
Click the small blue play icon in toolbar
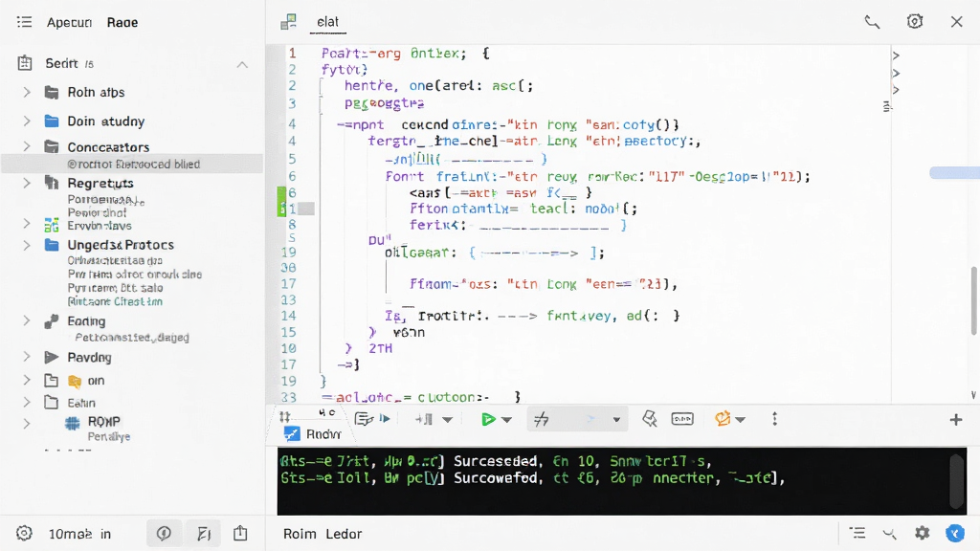(385, 419)
